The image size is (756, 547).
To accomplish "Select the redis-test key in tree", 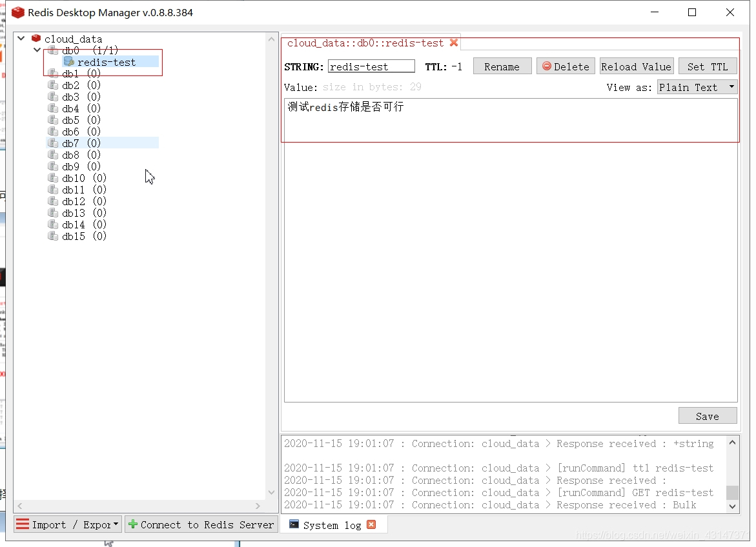I will click(107, 62).
